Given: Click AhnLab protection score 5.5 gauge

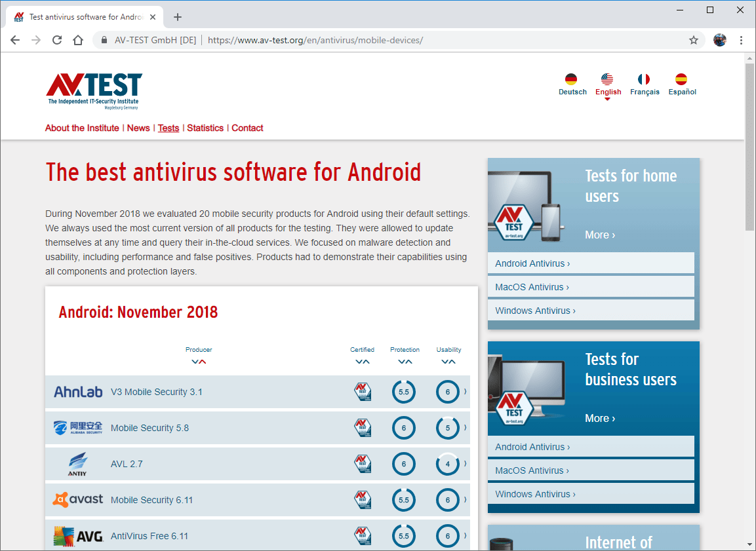Looking at the screenshot, I should tap(403, 392).
